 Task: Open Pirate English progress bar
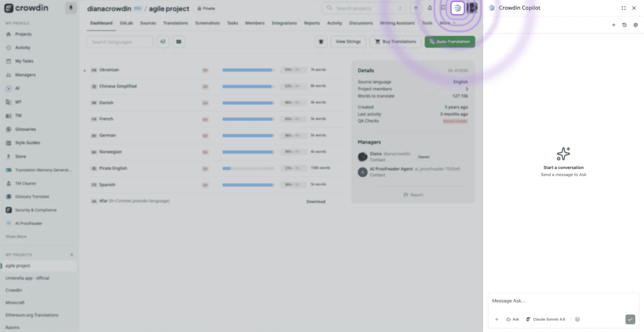[x=248, y=168]
